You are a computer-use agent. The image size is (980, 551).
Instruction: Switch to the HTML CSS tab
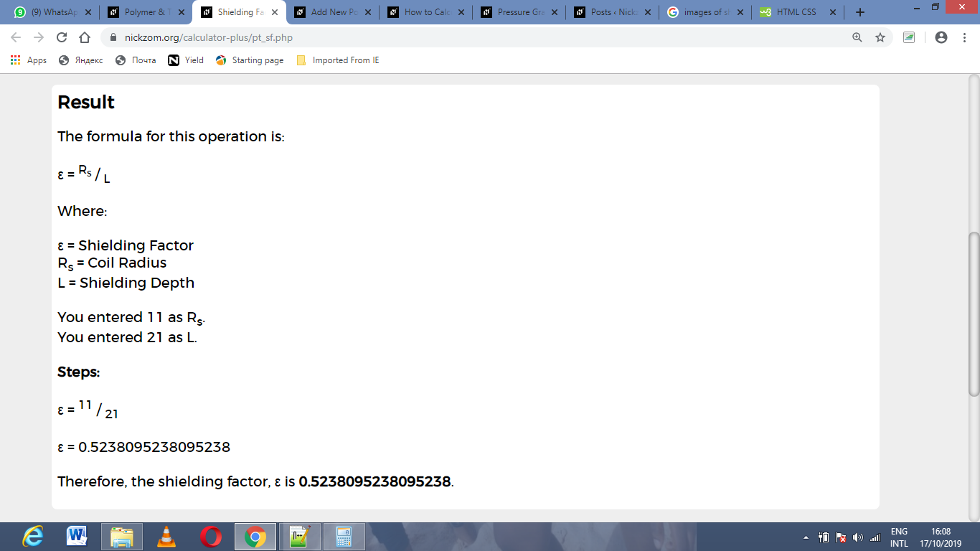pos(798,12)
